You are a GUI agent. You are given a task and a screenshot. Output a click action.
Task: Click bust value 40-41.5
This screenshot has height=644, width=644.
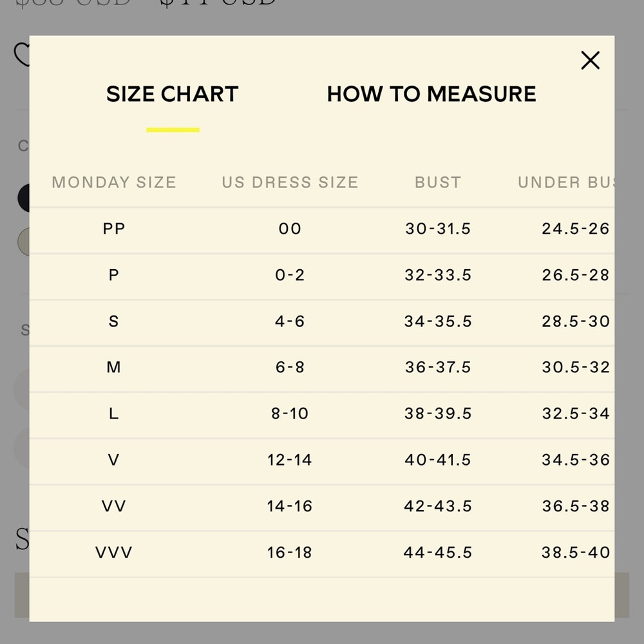tap(438, 460)
